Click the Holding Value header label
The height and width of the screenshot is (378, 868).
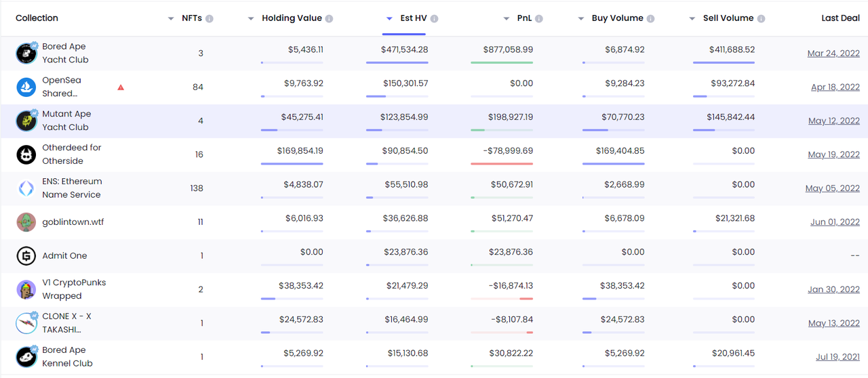[x=292, y=18]
